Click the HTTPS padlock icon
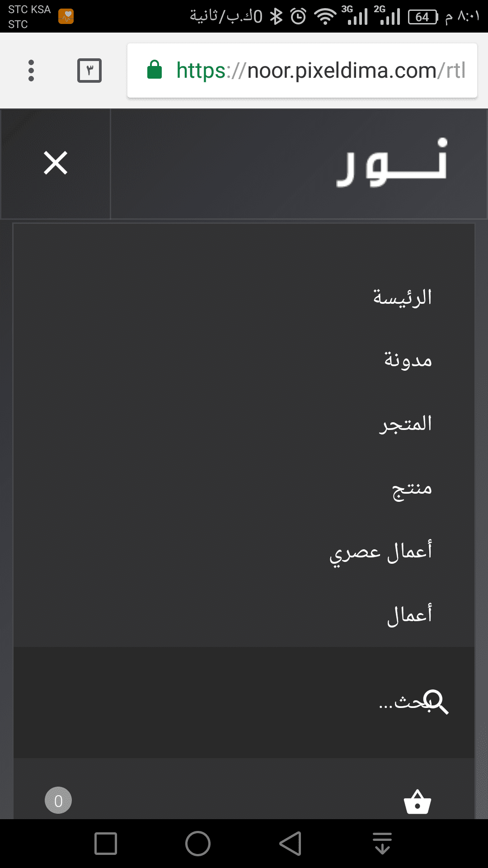Viewport: 488px width, 868px height. [154, 71]
